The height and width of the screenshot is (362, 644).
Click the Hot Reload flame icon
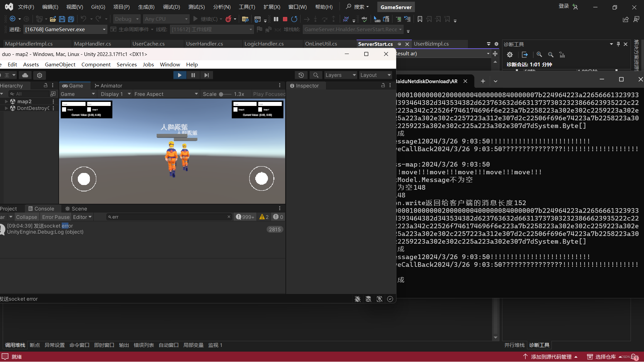click(x=228, y=19)
